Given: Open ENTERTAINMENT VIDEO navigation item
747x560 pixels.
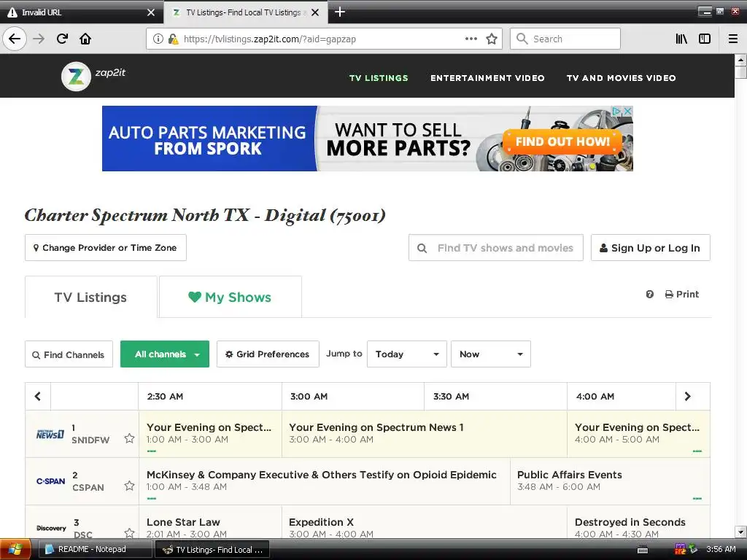Looking at the screenshot, I should [x=487, y=78].
